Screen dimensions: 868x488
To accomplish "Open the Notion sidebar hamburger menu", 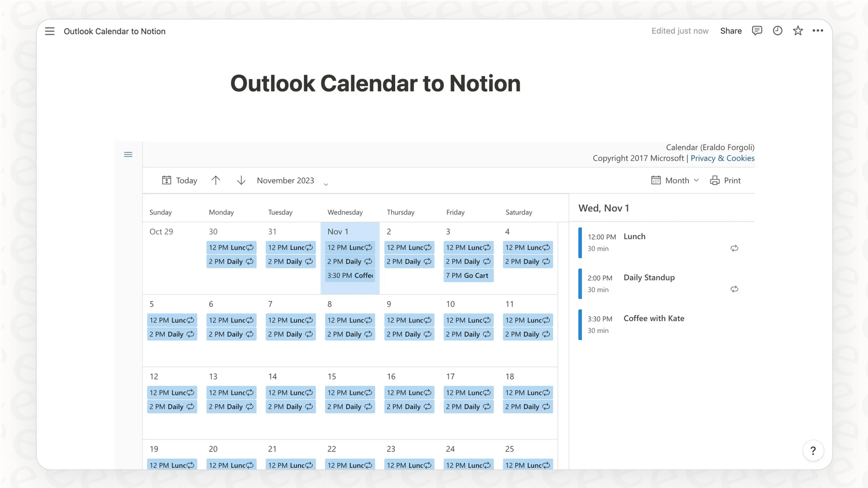I will coord(50,31).
